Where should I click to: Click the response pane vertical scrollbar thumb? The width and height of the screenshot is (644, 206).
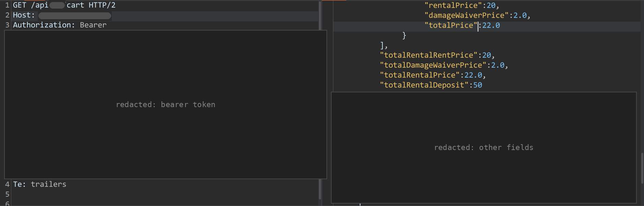(642, 168)
